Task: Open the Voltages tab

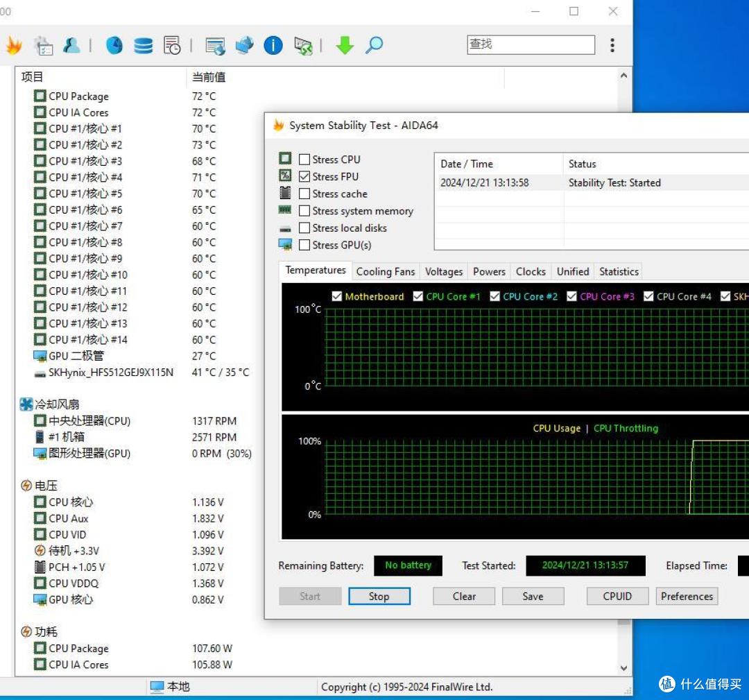Action: [444, 271]
